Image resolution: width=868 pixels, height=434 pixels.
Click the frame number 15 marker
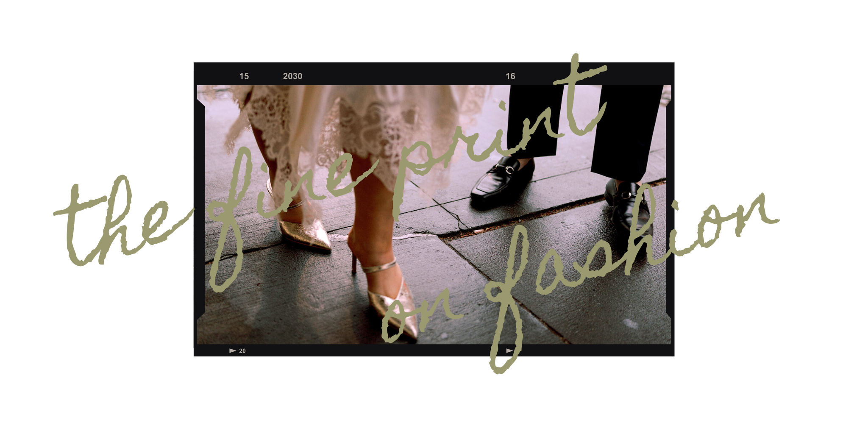(x=244, y=76)
